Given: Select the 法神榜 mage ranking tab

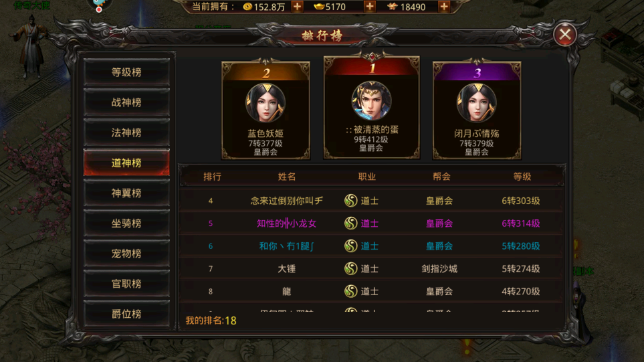Looking at the screenshot, I should tap(126, 132).
